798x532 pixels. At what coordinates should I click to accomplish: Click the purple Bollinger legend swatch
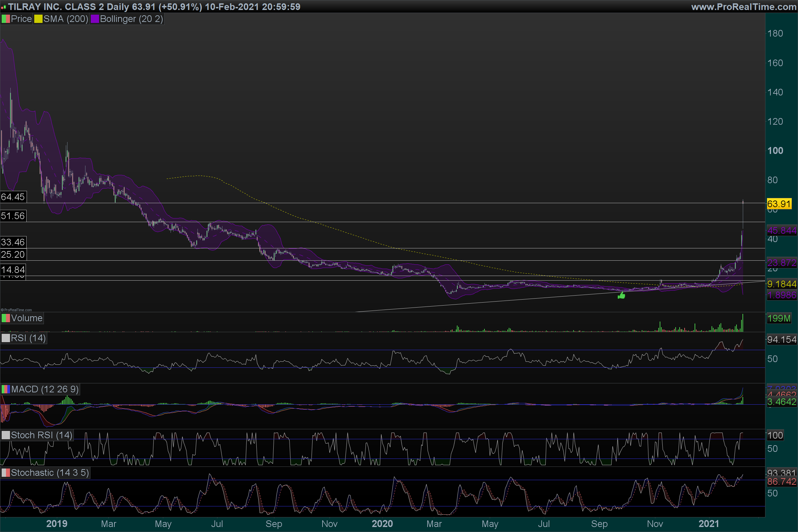(95, 19)
